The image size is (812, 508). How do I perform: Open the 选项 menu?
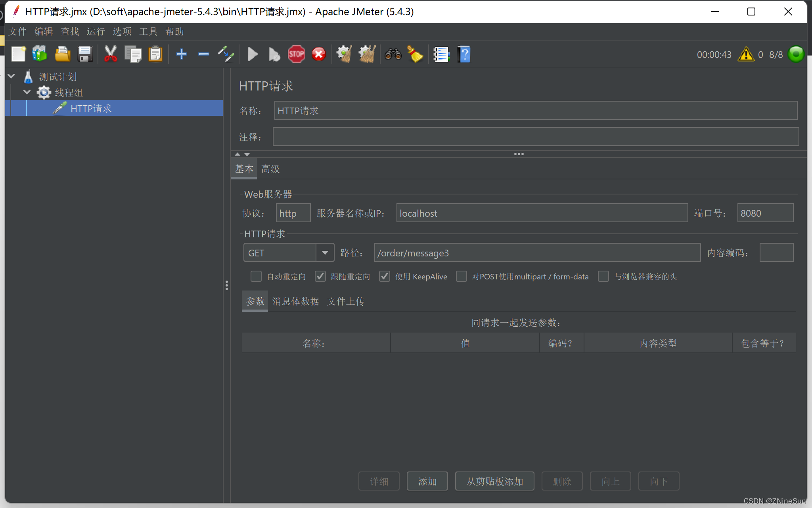(x=122, y=31)
